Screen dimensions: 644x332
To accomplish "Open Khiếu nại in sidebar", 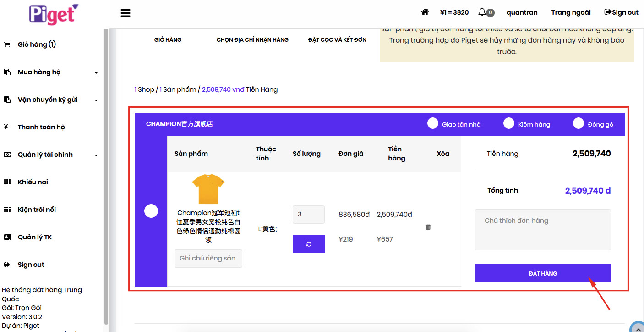I will click(x=33, y=182).
